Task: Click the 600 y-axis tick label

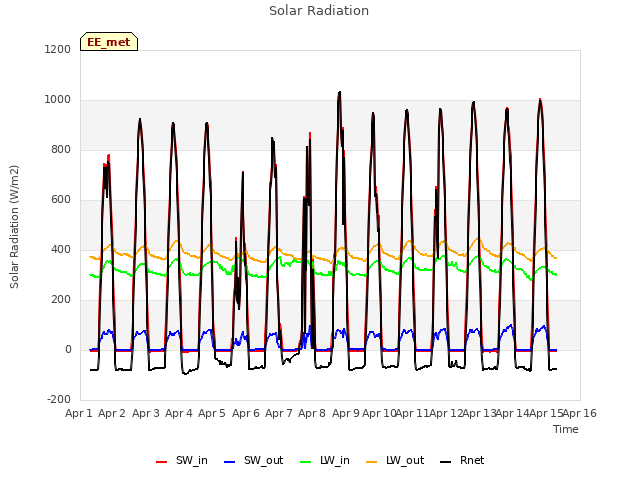Action: tap(61, 200)
